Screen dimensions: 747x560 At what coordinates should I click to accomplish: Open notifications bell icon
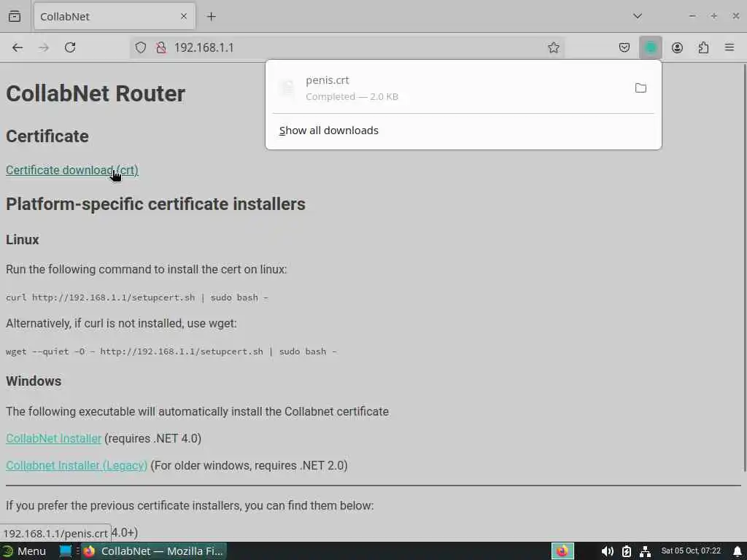pyautogui.click(x=737, y=551)
